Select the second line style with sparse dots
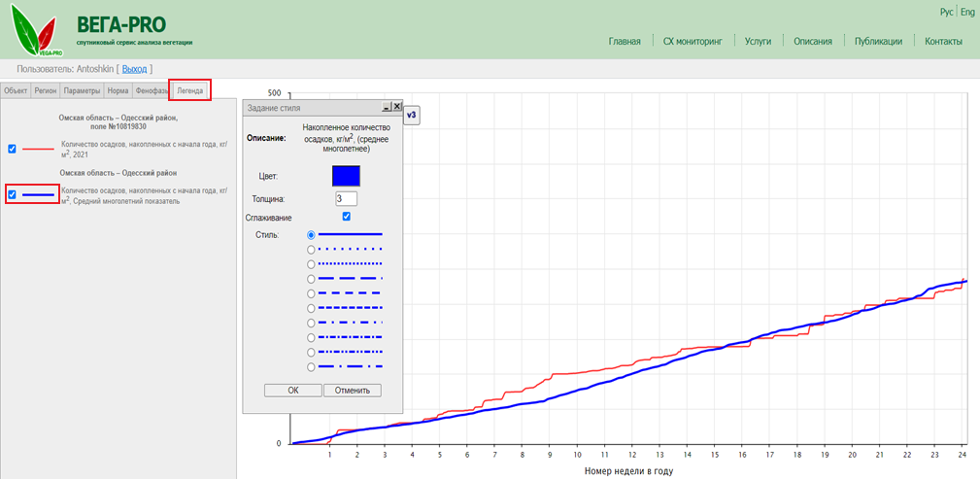The image size is (980, 479). coord(311,249)
